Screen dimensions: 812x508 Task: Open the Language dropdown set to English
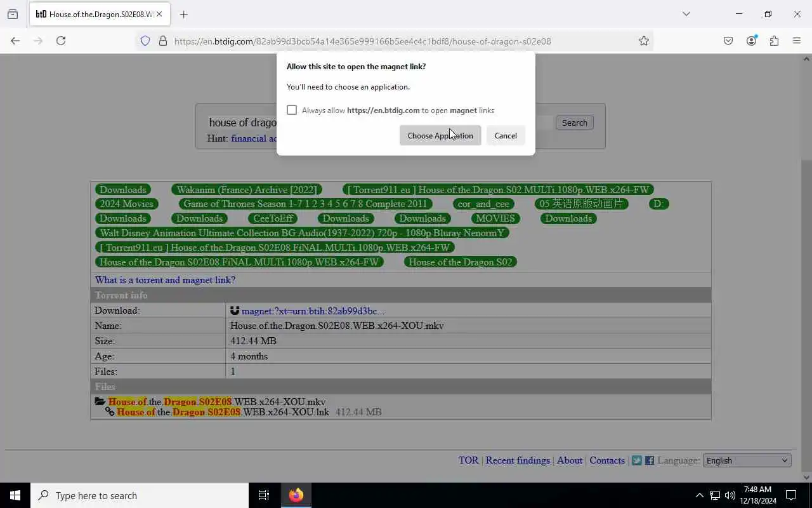click(747, 460)
